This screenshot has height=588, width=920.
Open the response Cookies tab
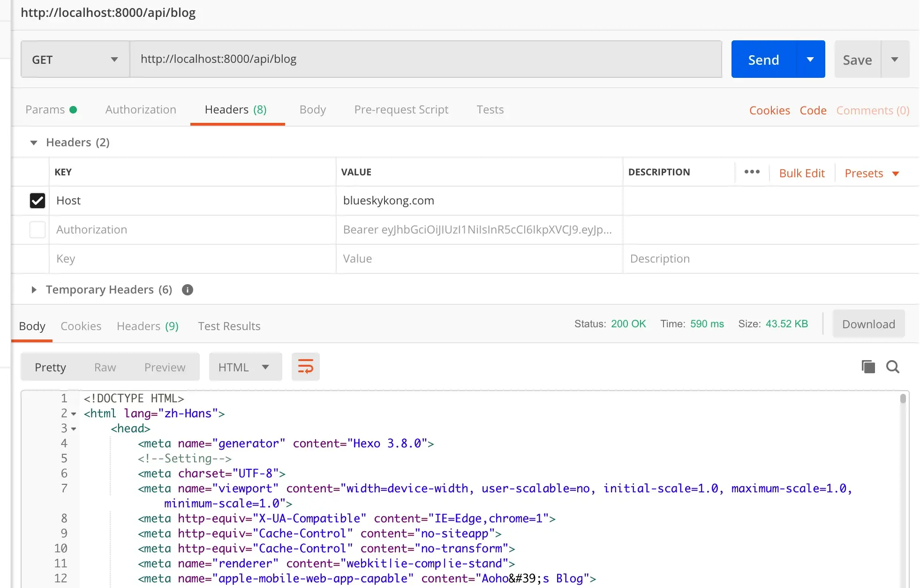click(81, 326)
